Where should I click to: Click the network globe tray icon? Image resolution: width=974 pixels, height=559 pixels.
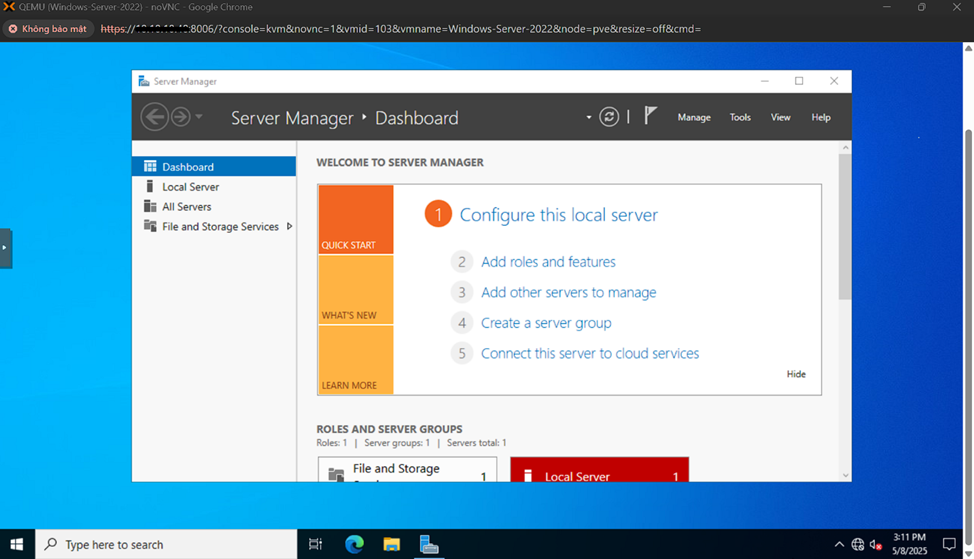(x=857, y=545)
